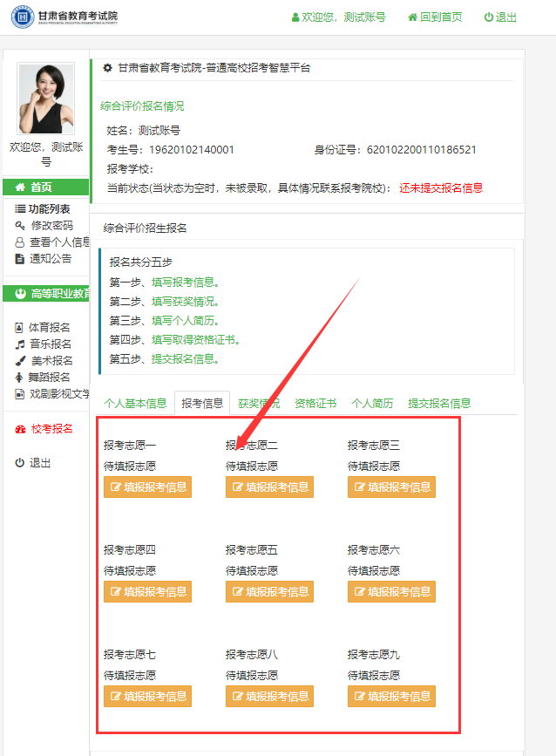
Task: Click the dancer icon for 舞蹈报名
Action: click(x=20, y=378)
